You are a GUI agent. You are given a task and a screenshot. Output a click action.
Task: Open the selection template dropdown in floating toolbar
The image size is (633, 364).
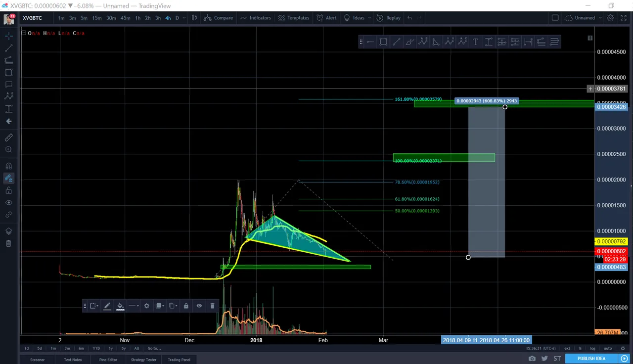tap(93, 306)
